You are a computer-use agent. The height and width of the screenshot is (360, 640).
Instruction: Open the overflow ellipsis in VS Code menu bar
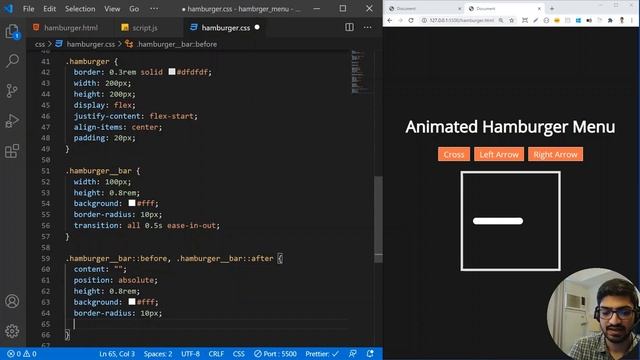(x=154, y=9)
